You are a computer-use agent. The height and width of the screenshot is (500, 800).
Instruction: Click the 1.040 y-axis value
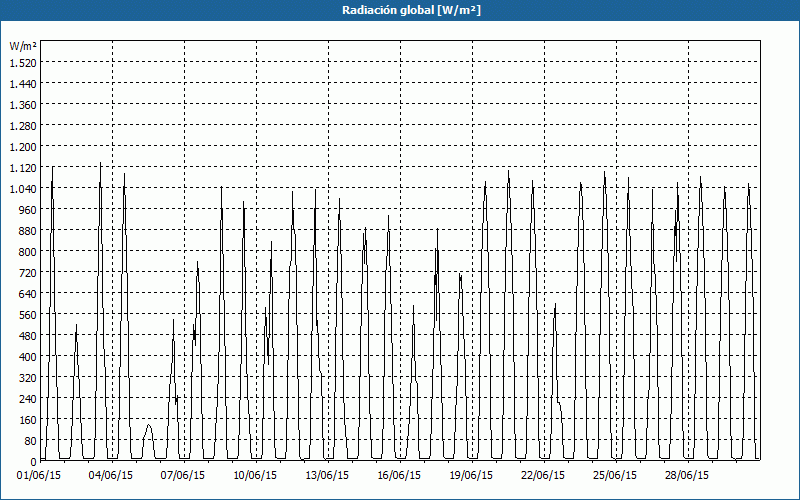23,189
